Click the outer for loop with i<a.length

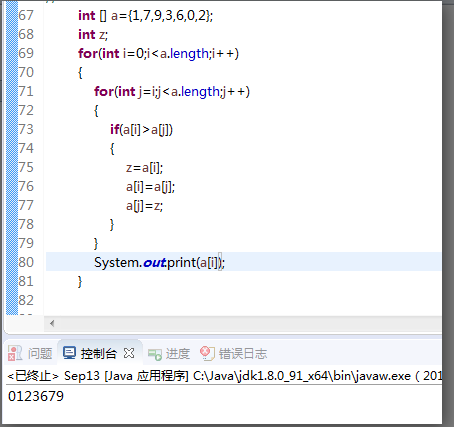tap(158, 54)
